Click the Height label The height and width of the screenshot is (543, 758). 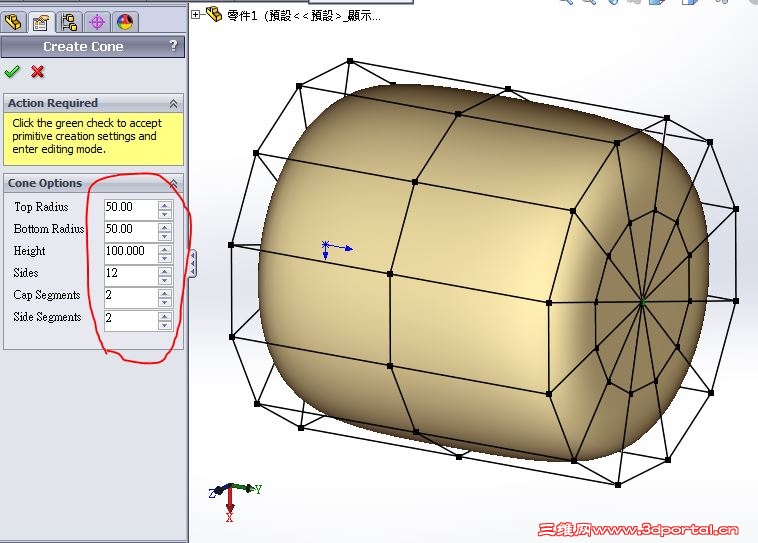[29, 251]
